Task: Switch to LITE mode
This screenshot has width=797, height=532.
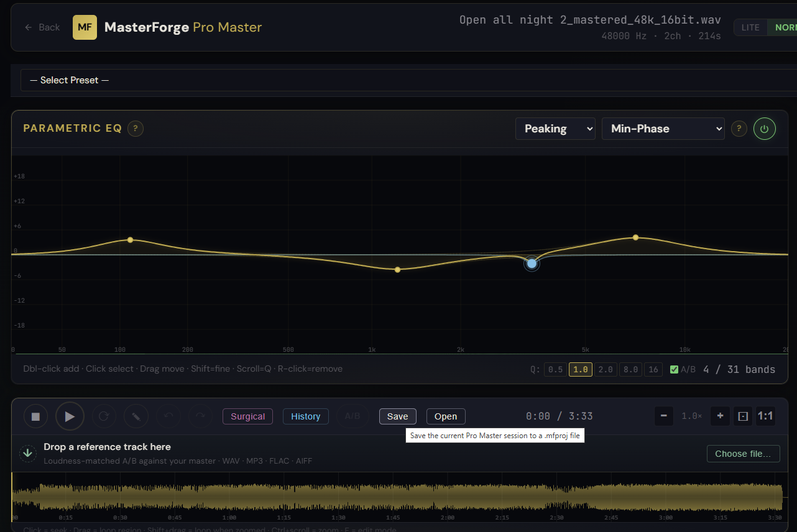Action: [750, 27]
